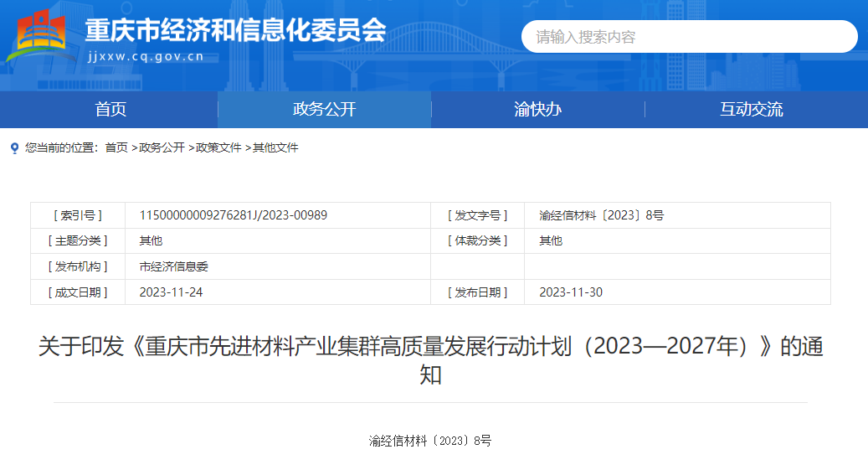Click the jjxxw.cq.gov.cn site address text
Image resolution: width=868 pixels, height=475 pixels.
(145, 57)
